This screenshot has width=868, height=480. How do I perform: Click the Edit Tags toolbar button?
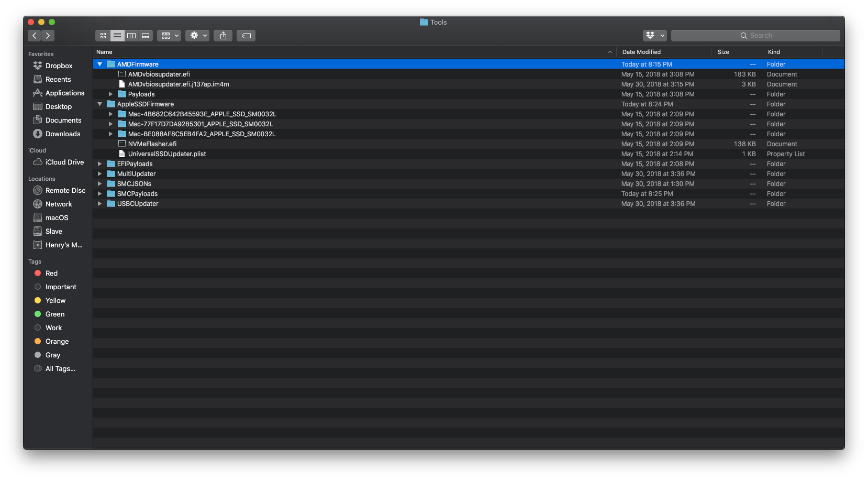tap(246, 36)
